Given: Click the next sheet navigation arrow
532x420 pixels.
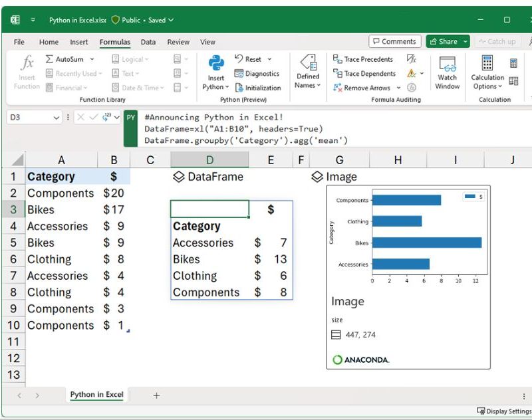Looking at the screenshot, I should [37, 395].
